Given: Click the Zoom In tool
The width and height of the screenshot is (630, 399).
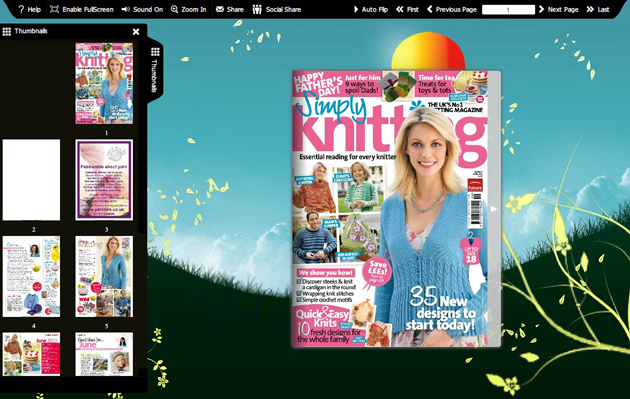Looking at the screenshot, I should tap(188, 9).
